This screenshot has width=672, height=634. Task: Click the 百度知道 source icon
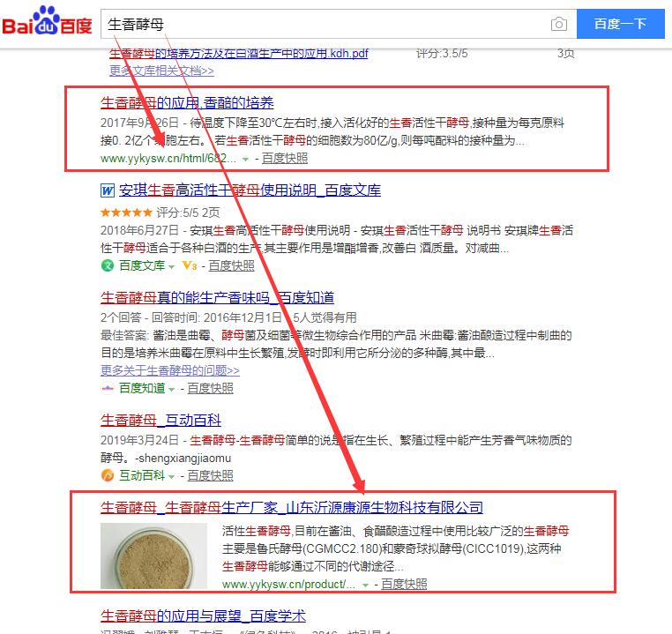point(108,388)
